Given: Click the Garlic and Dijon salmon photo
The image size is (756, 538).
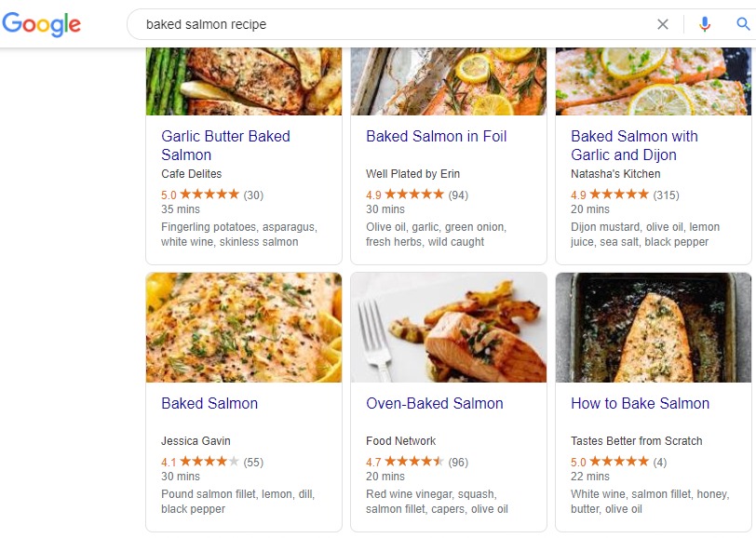Looking at the screenshot, I should (654, 82).
